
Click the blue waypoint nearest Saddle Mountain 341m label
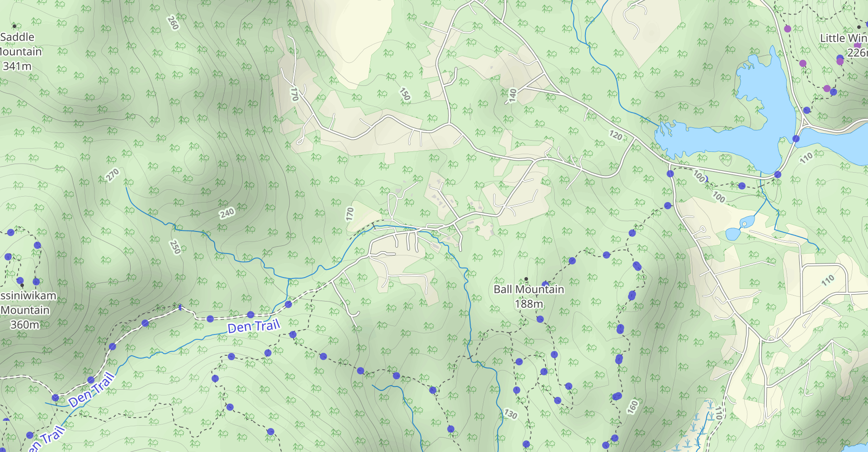(x=11, y=232)
